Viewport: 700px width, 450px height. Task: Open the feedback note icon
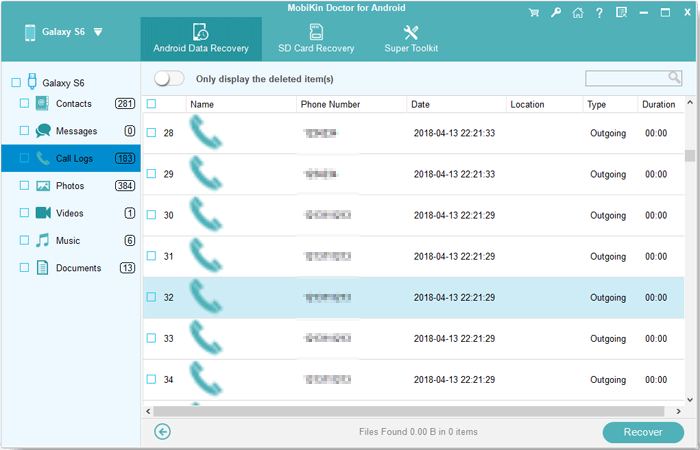622,13
